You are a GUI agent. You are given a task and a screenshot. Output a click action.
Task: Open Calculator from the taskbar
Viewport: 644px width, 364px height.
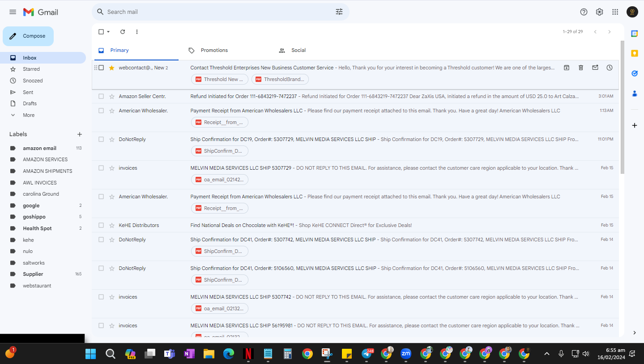pyautogui.click(x=288, y=354)
